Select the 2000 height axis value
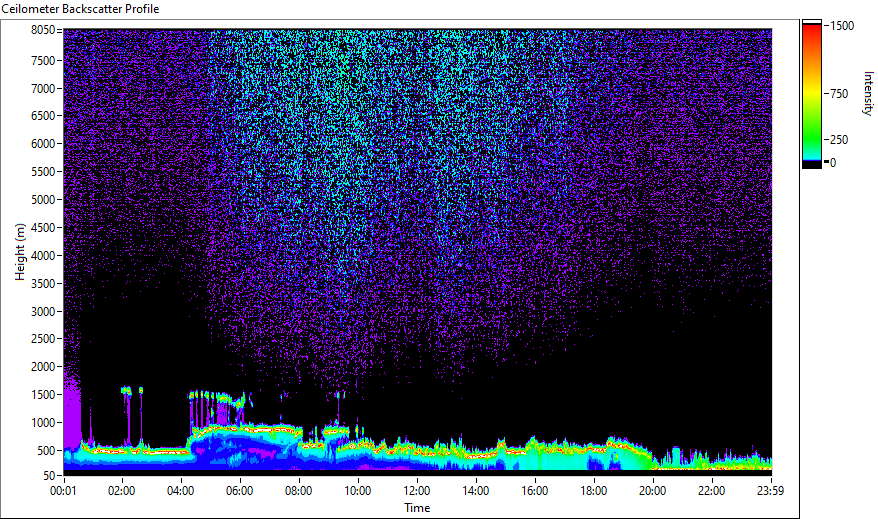This screenshot has width=878, height=519. point(43,367)
